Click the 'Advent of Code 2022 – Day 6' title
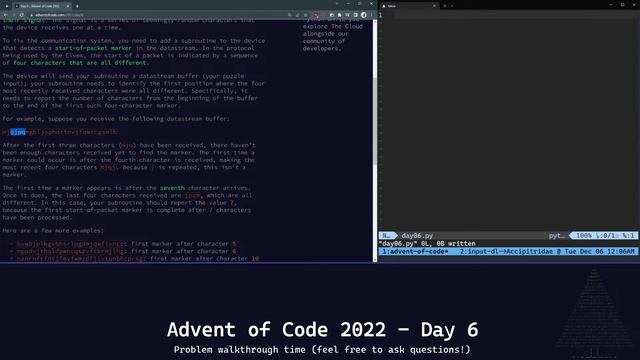Viewport: 640px width, 360px height. tap(322, 330)
